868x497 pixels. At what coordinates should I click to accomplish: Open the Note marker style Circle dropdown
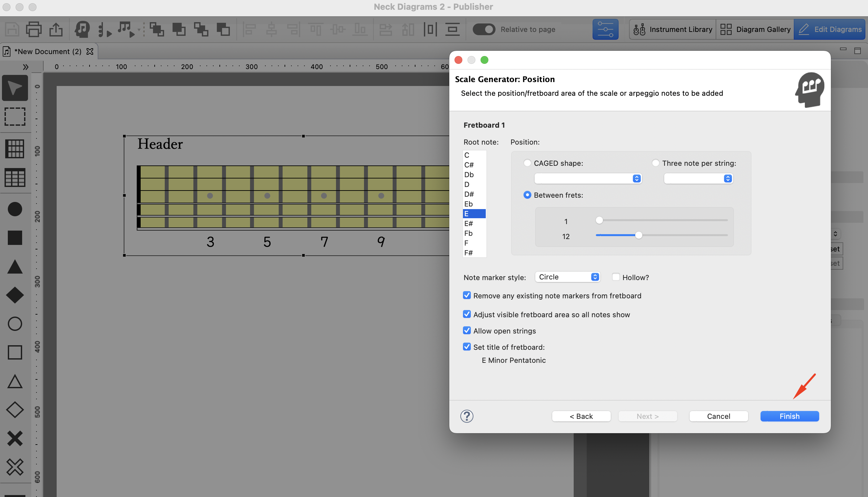pyautogui.click(x=567, y=277)
